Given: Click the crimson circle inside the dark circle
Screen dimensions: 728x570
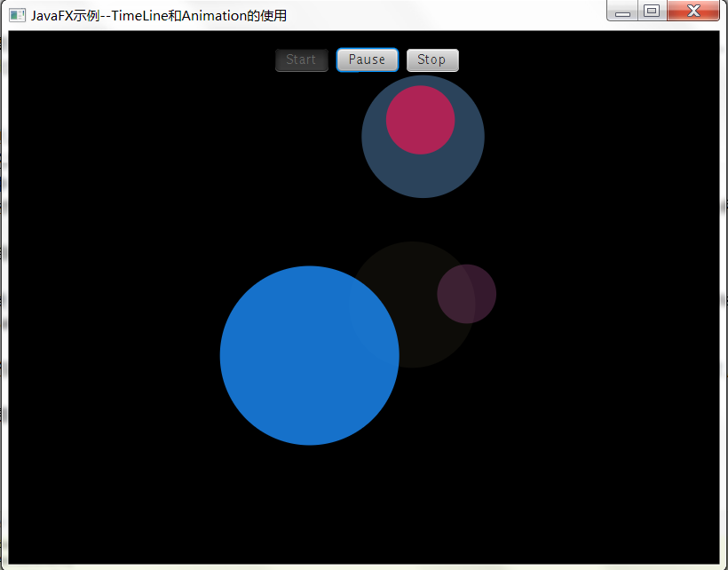Looking at the screenshot, I should 421,120.
